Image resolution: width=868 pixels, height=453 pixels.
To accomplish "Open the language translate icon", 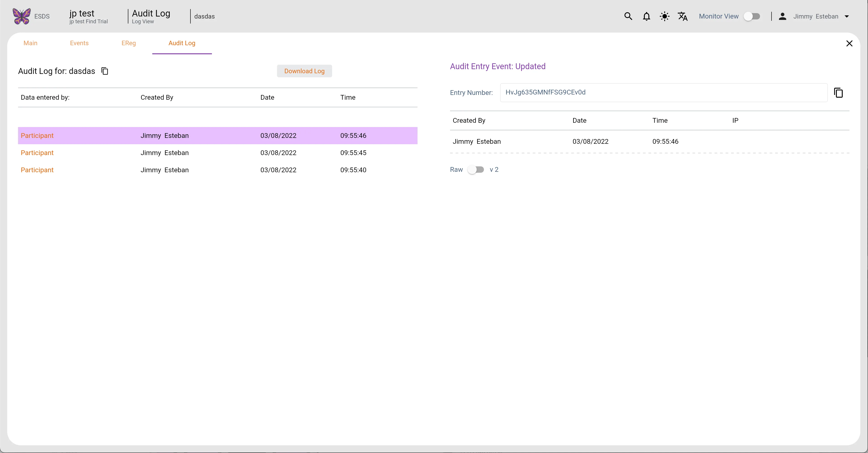I will (683, 16).
